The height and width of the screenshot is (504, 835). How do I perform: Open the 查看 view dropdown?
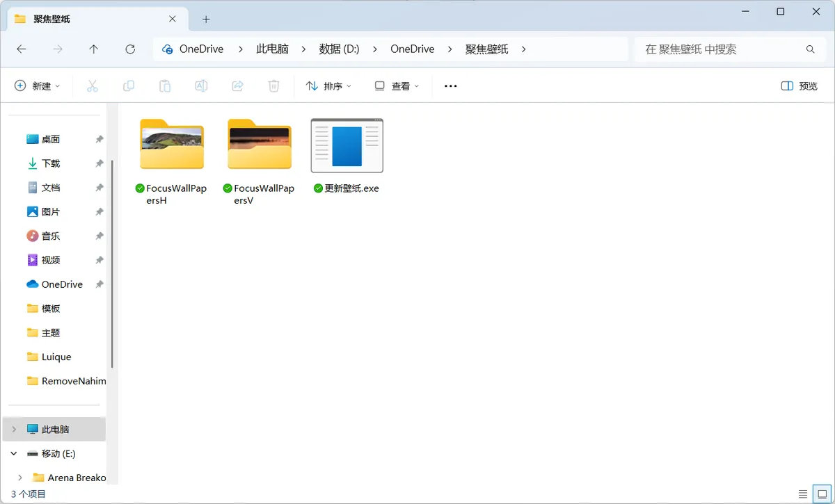(x=397, y=86)
